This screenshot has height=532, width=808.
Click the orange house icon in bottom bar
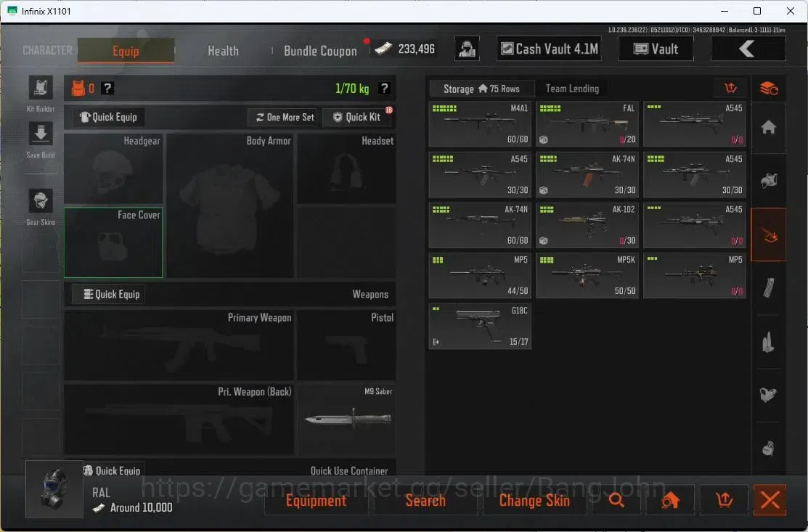click(x=670, y=499)
